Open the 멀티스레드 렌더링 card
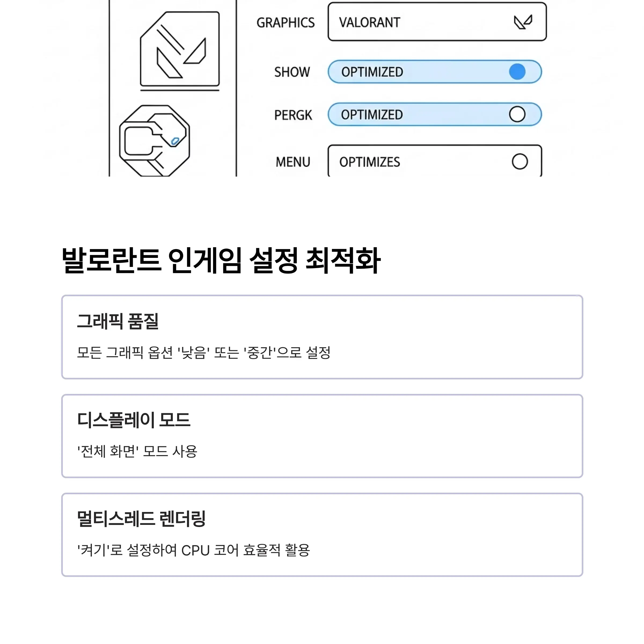 click(x=322, y=535)
